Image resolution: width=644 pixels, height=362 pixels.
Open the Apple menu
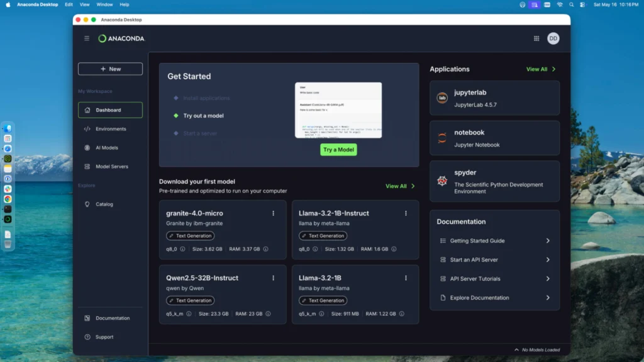[8, 4]
